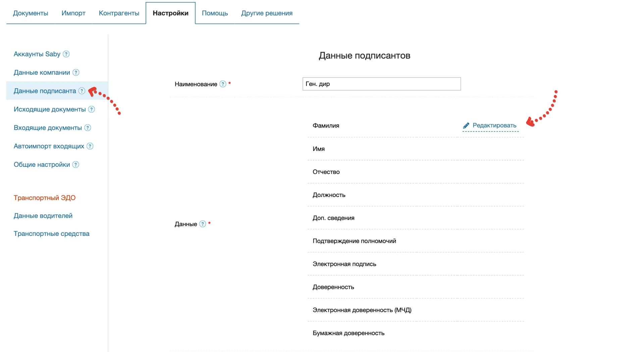Switch to the Документы tab

[31, 13]
